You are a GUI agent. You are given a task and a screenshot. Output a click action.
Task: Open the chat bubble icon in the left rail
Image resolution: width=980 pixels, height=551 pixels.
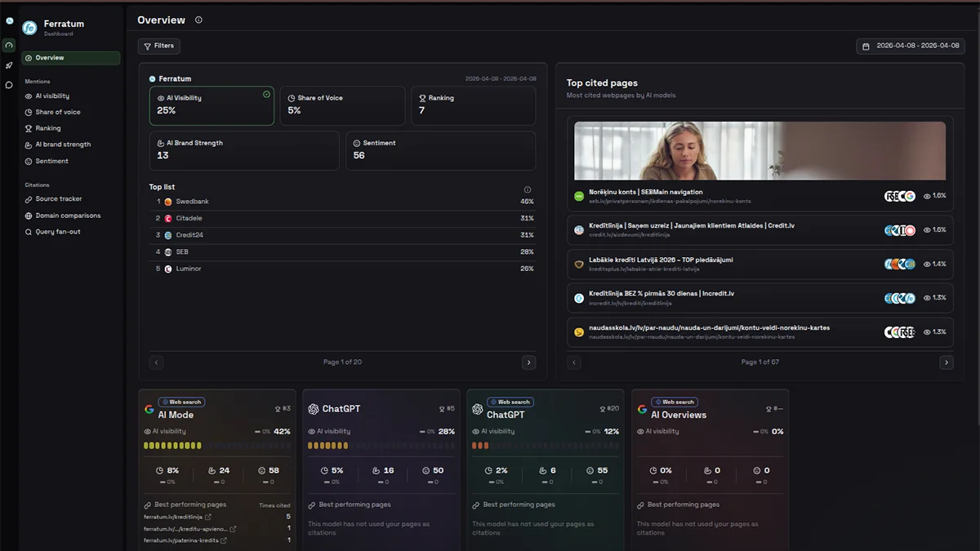pyautogui.click(x=9, y=85)
